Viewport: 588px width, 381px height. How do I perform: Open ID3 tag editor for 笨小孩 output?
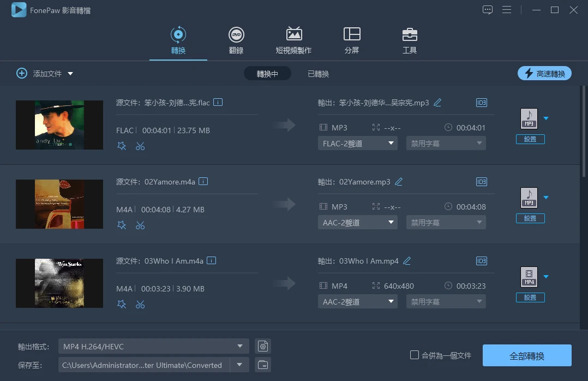point(481,102)
